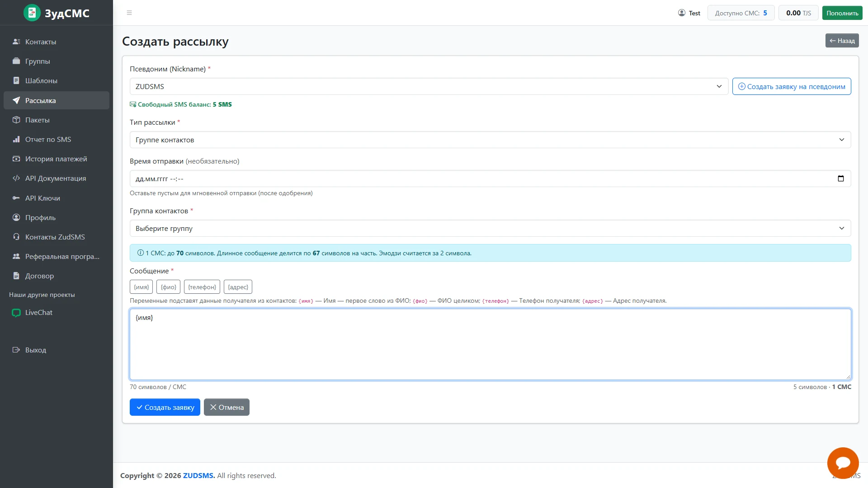Screen dimensions: 868x488
Task: Click Создать заявку button
Action: pyautogui.click(x=165, y=407)
